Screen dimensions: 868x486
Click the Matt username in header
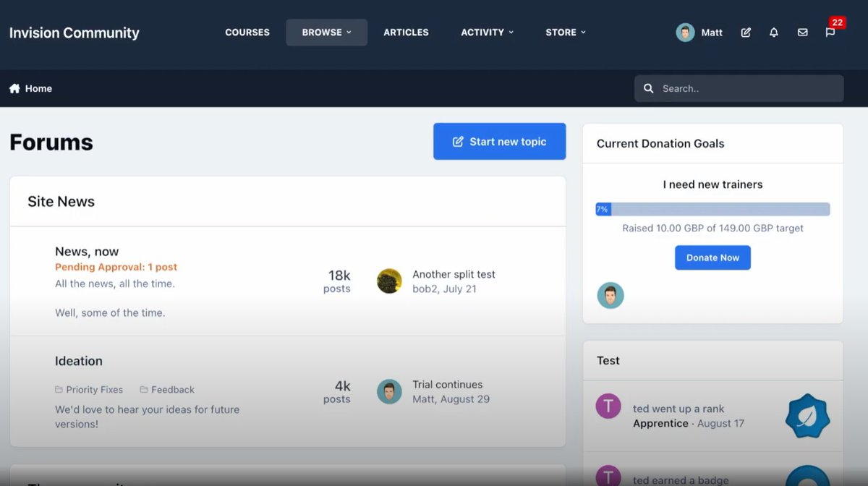pos(712,33)
